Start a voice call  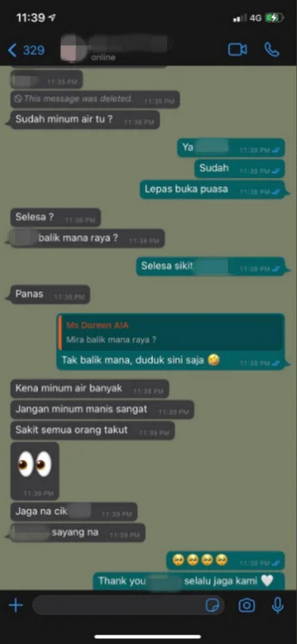pyautogui.click(x=272, y=50)
